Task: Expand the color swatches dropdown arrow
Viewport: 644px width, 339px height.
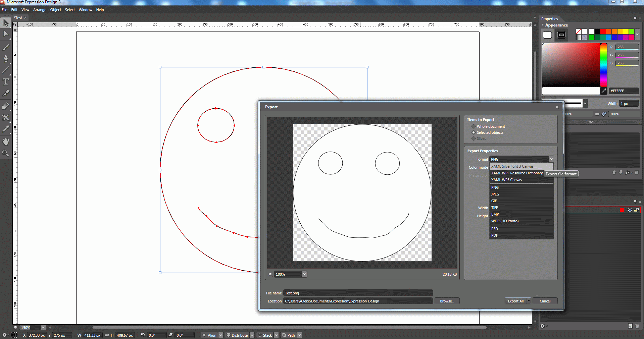Action: 637,34
